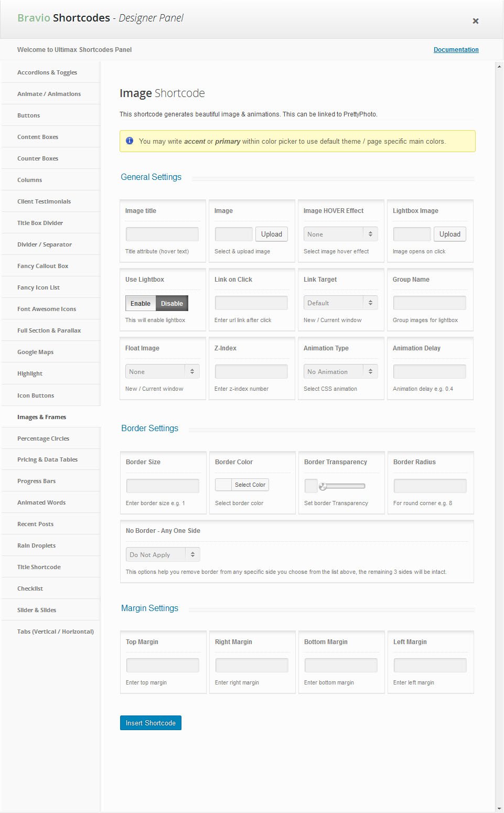Screen dimensions: 504x813
Task: Expand the Float Image dropdown
Action: tap(162, 371)
